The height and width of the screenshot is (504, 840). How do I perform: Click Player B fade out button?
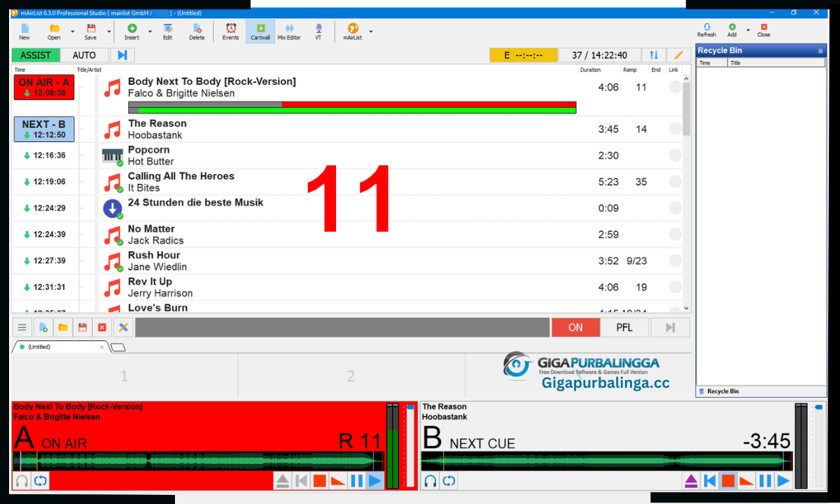tap(746, 481)
